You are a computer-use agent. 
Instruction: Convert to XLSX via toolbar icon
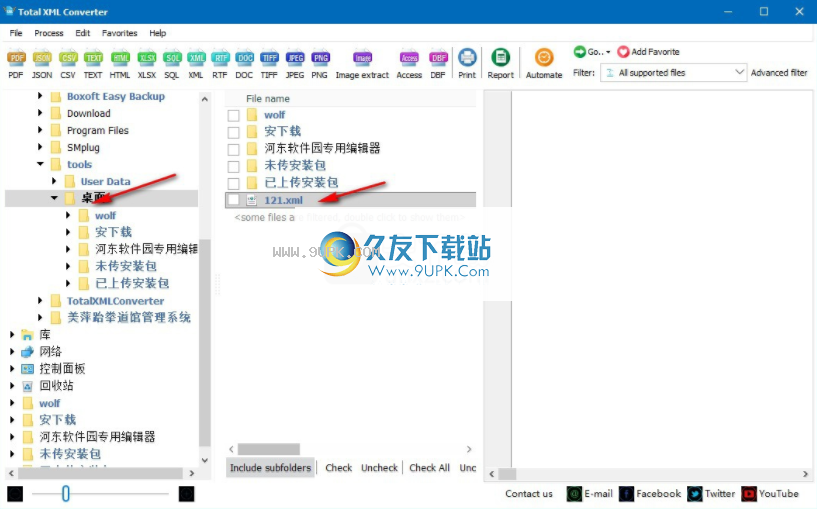147,64
